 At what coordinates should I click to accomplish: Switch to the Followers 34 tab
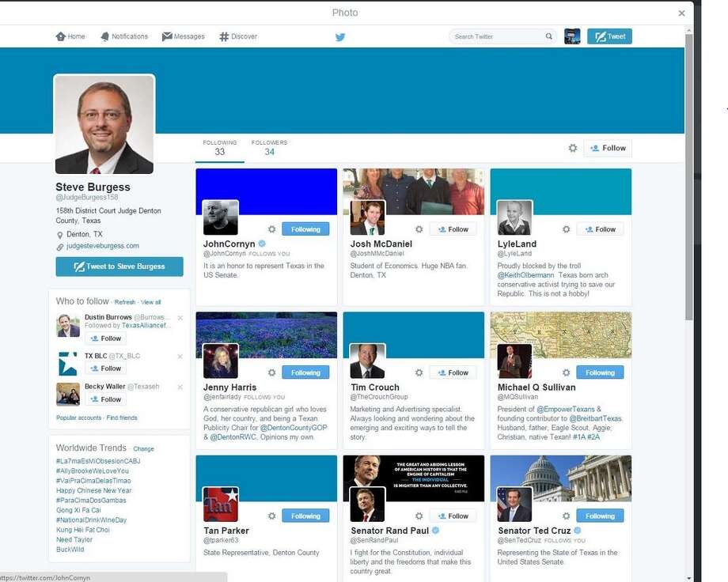(x=269, y=148)
